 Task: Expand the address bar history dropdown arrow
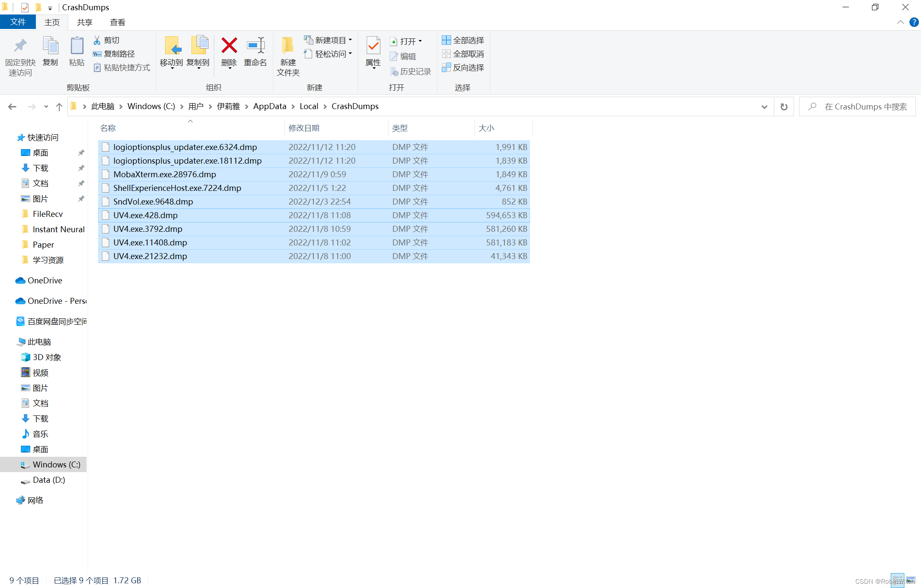click(x=764, y=107)
